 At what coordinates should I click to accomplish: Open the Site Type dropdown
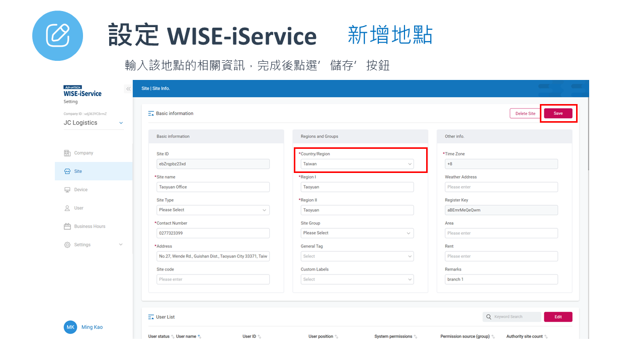[x=213, y=210]
